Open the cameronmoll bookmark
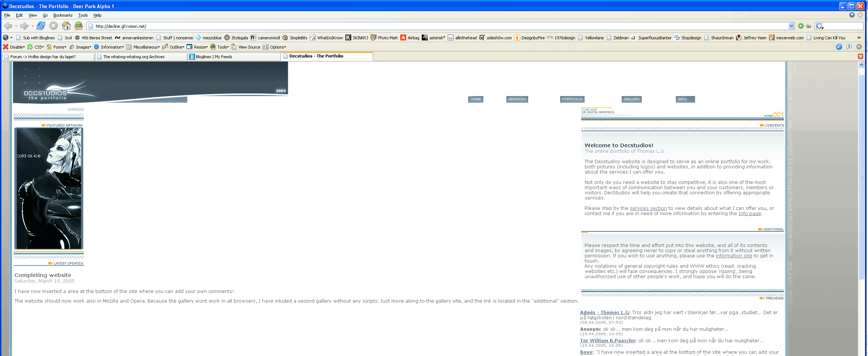Viewport: 868px width, 356px height. tap(265, 38)
